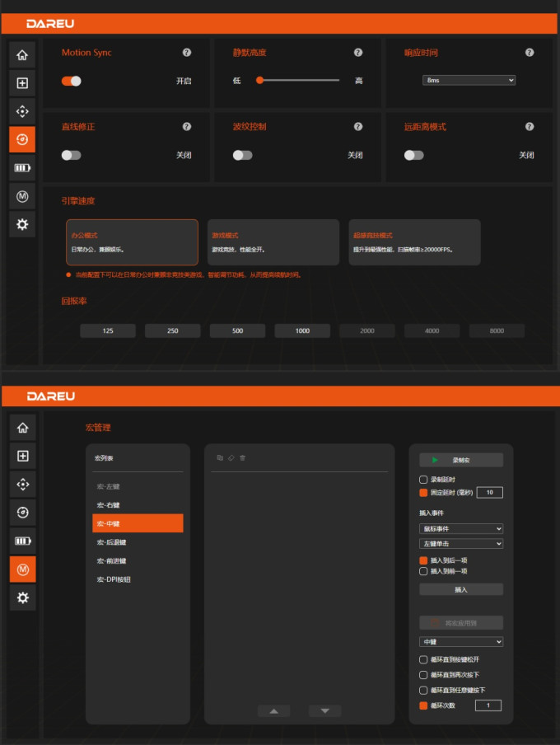Open Home icon in the 宏管理 window sidebar

click(x=23, y=428)
